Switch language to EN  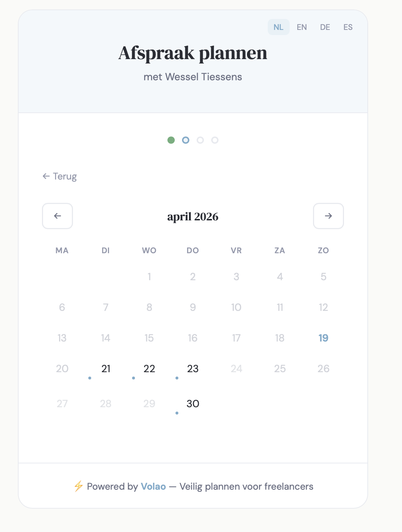pos(302,27)
